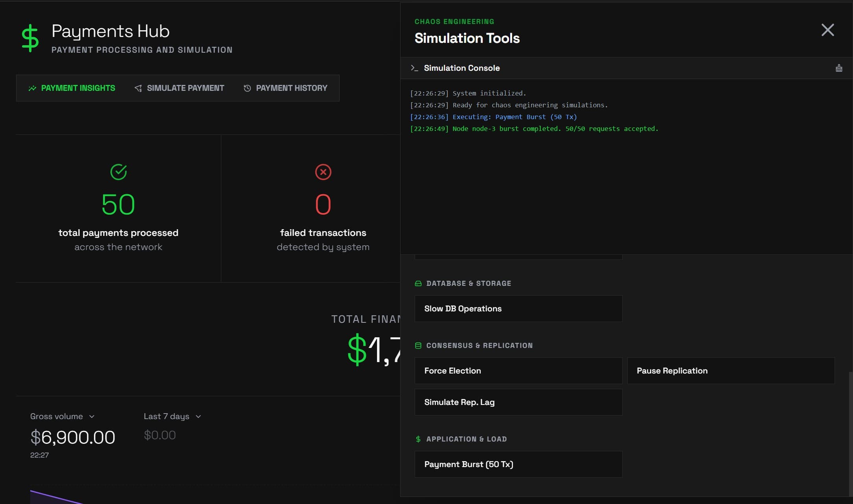Screen dimensions: 853x504
Task: Click the CHAOS ENGINEERING label
Action: click(x=454, y=22)
